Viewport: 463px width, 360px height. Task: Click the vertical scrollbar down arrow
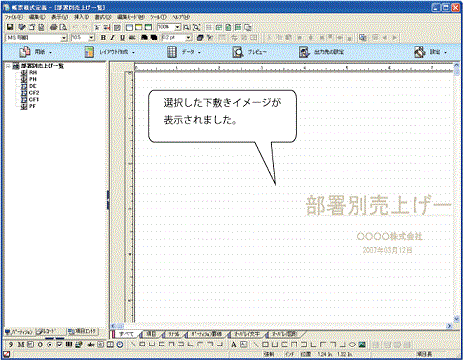click(x=456, y=319)
